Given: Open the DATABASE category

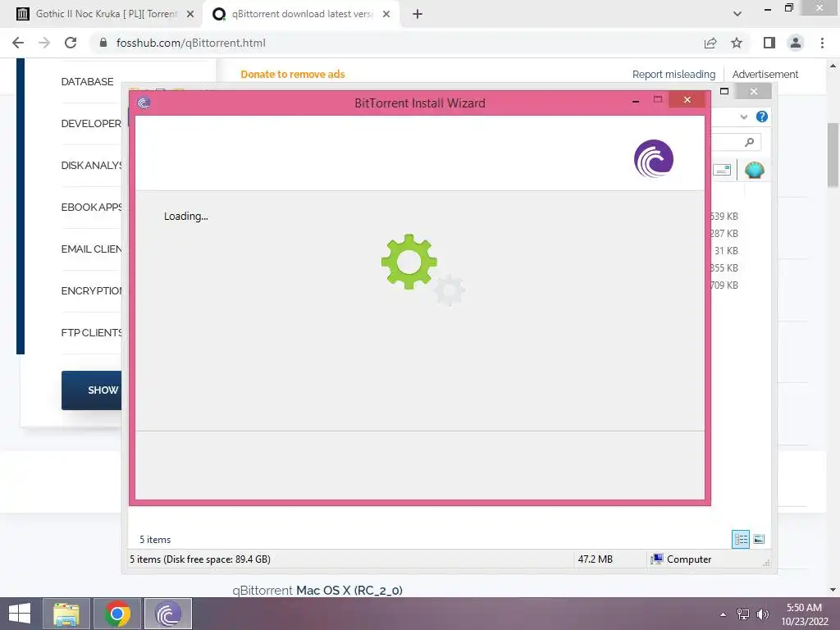Looking at the screenshot, I should click(87, 81).
